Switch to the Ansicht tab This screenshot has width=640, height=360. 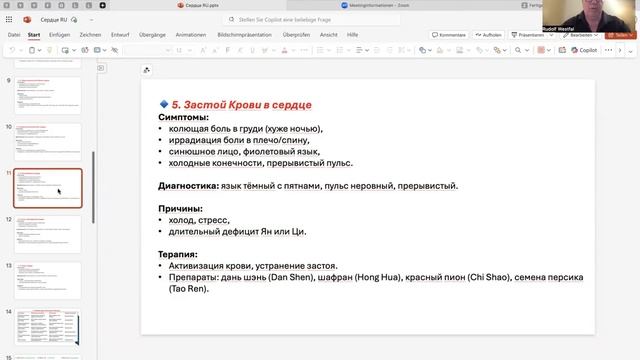(329, 35)
